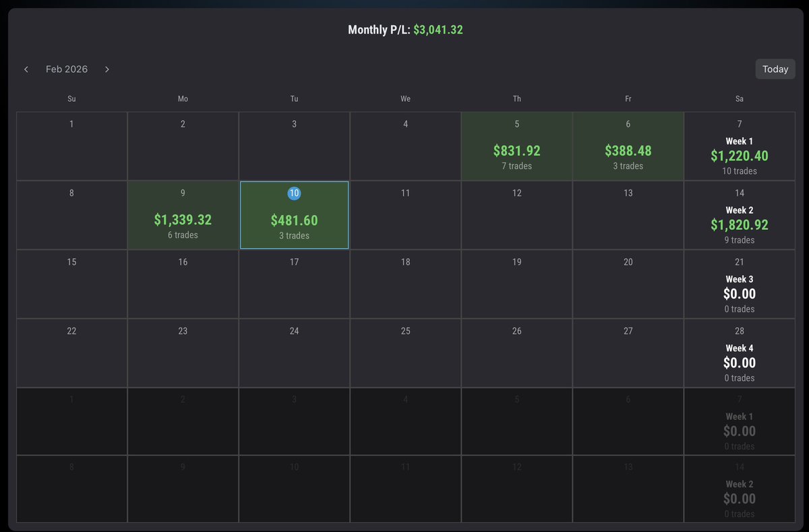Image resolution: width=809 pixels, height=532 pixels.
Task: Select highlighted Feb 10 with $481.60
Action: coord(294,215)
